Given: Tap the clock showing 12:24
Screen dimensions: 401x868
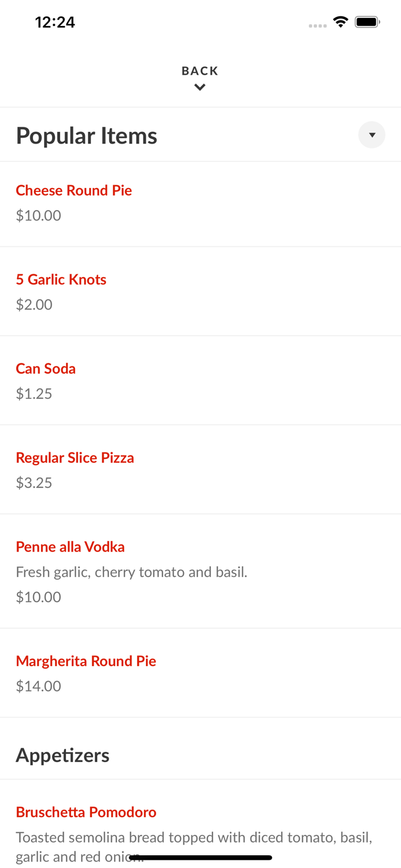Looking at the screenshot, I should pos(56,22).
